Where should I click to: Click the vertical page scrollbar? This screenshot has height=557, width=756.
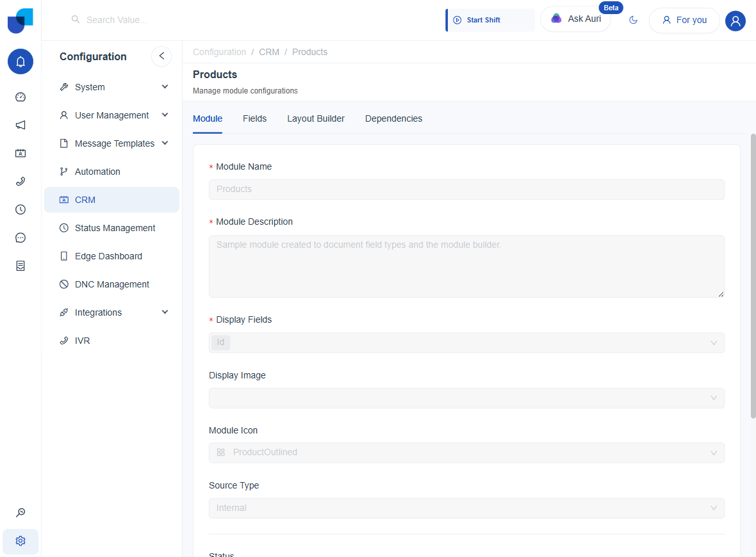click(753, 275)
